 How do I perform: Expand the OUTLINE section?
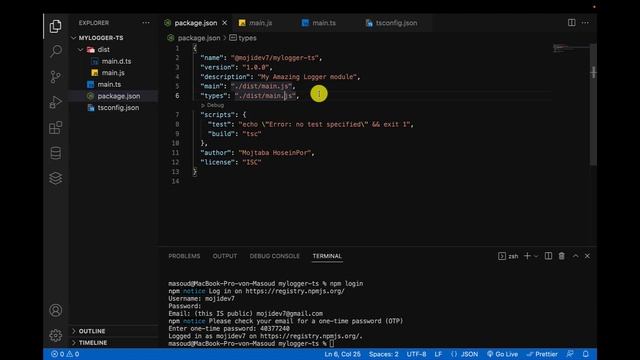pos(92,331)
